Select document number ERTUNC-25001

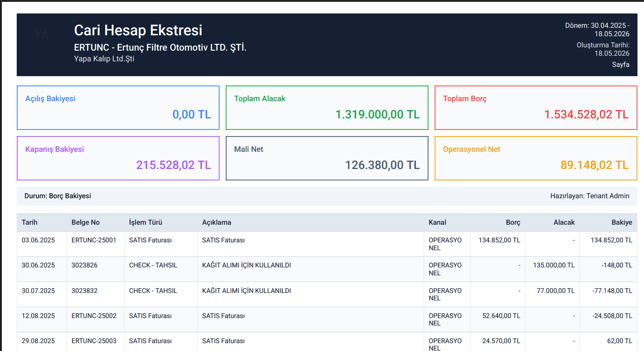(94, 240)
